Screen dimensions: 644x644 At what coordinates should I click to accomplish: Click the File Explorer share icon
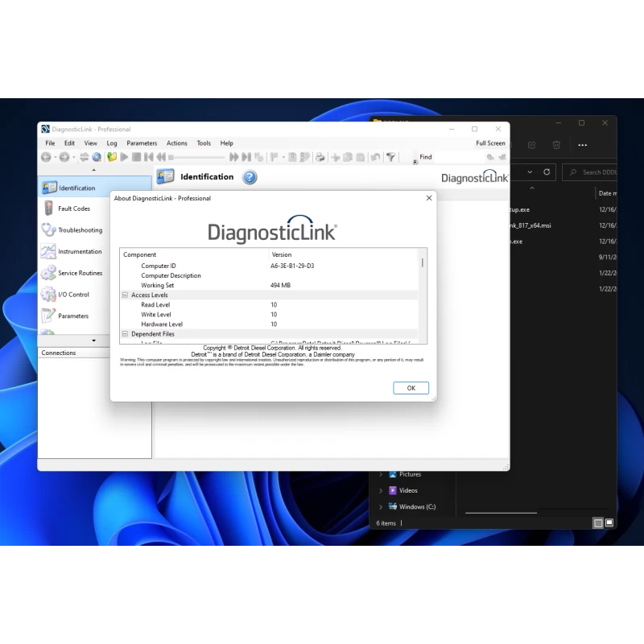tap(532, 145)
